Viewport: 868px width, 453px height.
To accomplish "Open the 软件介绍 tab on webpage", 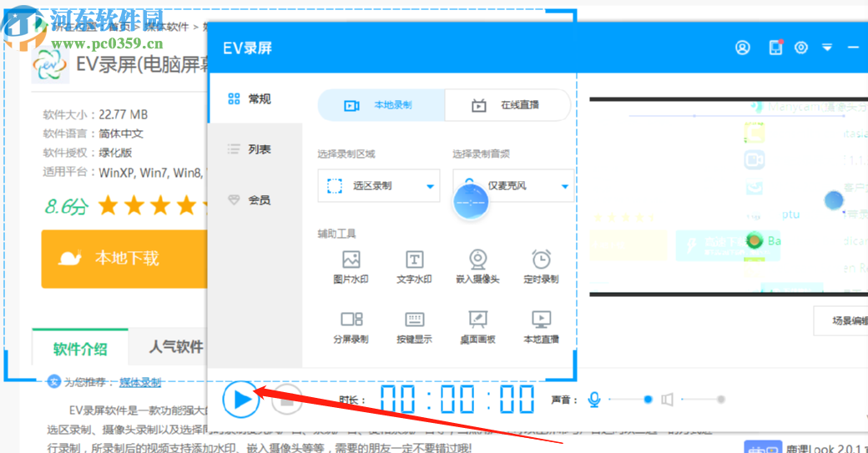I will pos(80,349).
